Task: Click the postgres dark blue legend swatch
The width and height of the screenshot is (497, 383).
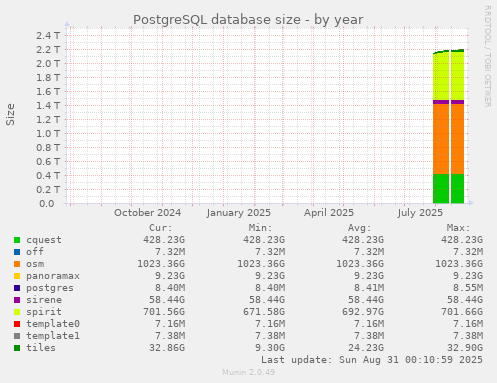Action: click(x=17, y=288)
